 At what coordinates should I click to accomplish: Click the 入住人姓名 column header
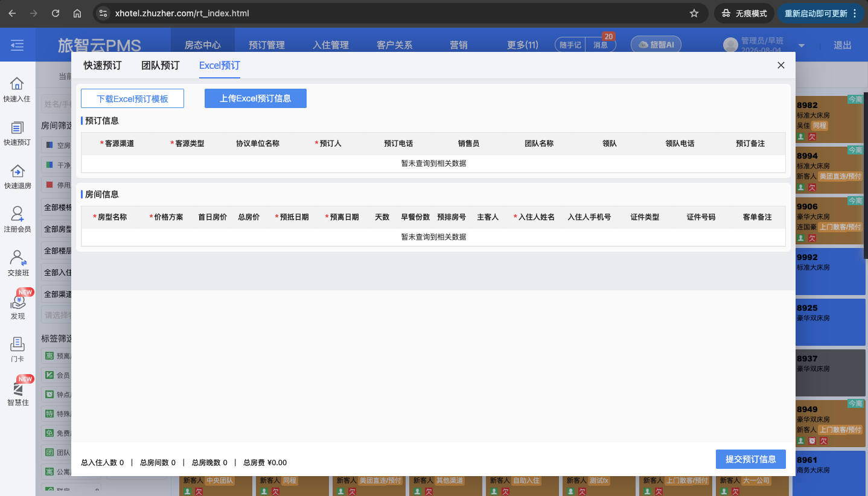(x=534, y=217)
